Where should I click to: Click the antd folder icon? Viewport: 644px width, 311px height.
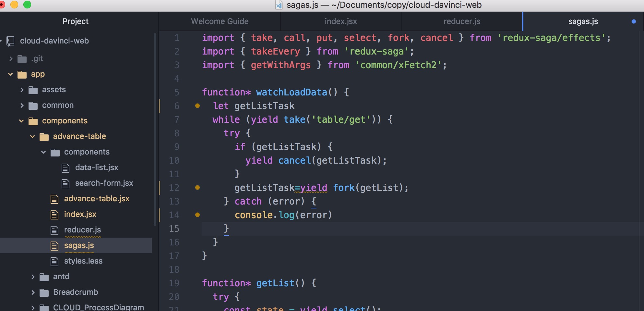[x=44, y=277]
